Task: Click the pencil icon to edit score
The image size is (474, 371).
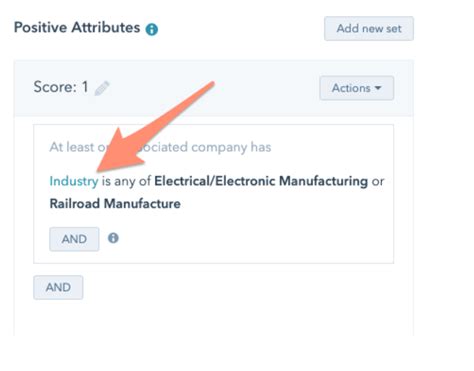Action: click(x=102, y=88)
